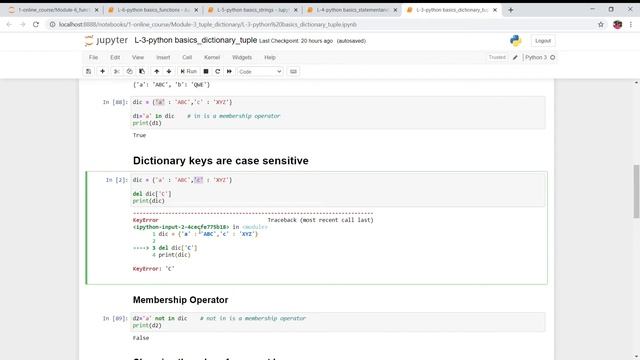Open browser three-dot menu
Image resolution: width=640 pixels, height=360 pixels.
(631, 24)
